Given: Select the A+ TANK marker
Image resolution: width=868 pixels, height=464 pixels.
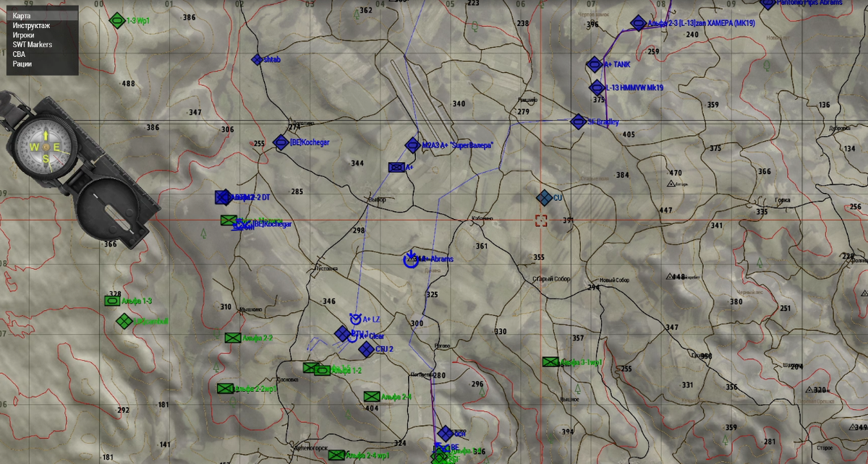Looking at the screenshot, I should [595, 64].
